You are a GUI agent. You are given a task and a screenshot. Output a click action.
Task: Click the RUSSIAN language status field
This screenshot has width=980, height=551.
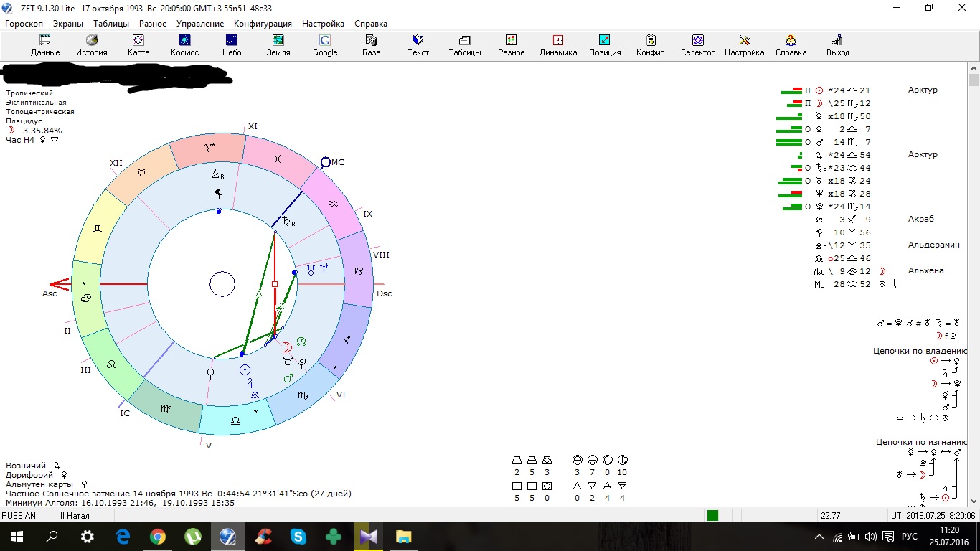coord(20,516)
